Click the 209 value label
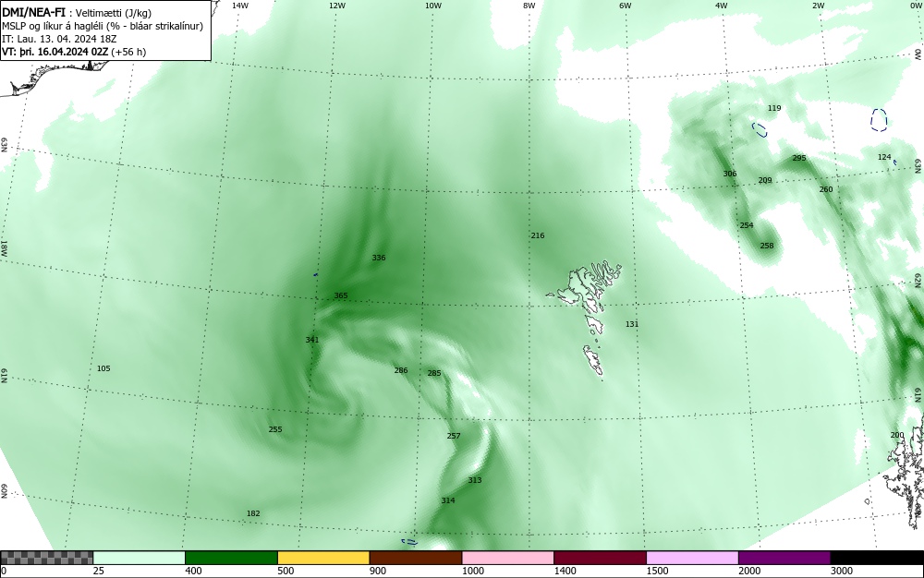 point(765,181)
